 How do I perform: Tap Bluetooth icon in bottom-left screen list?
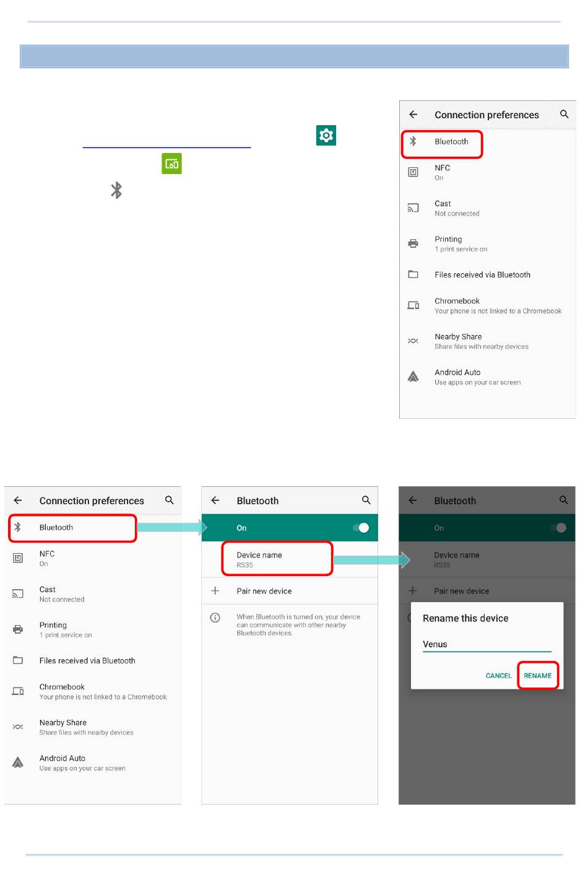coord(18,527)
